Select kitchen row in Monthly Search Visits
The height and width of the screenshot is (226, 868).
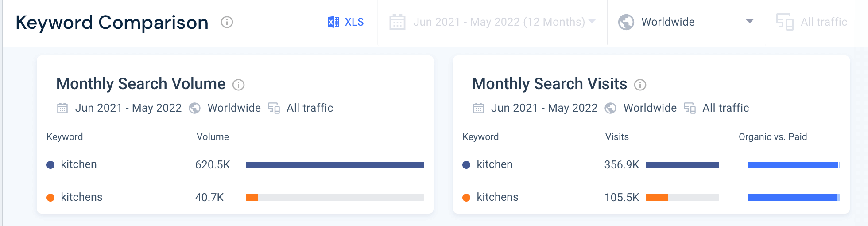click(x=494, y=164)
